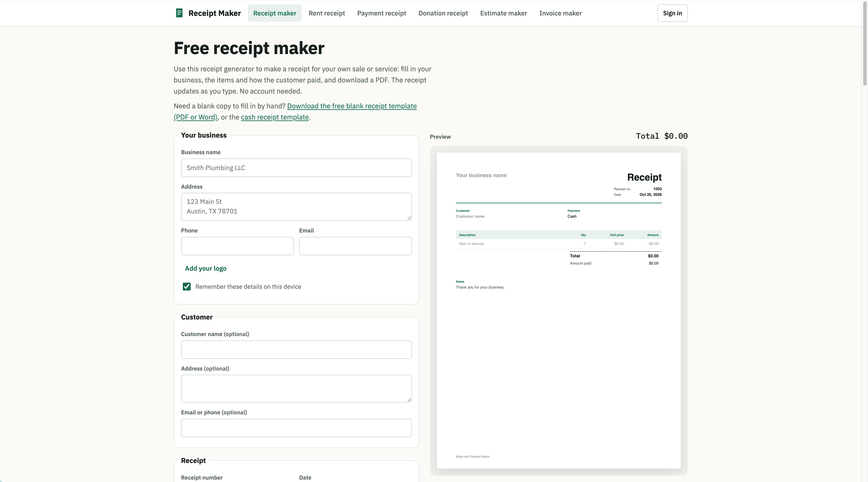Open the blank receipt template download link
This screenshot has height=482, width=868.
pyautogui.click(x=295, y=111)
